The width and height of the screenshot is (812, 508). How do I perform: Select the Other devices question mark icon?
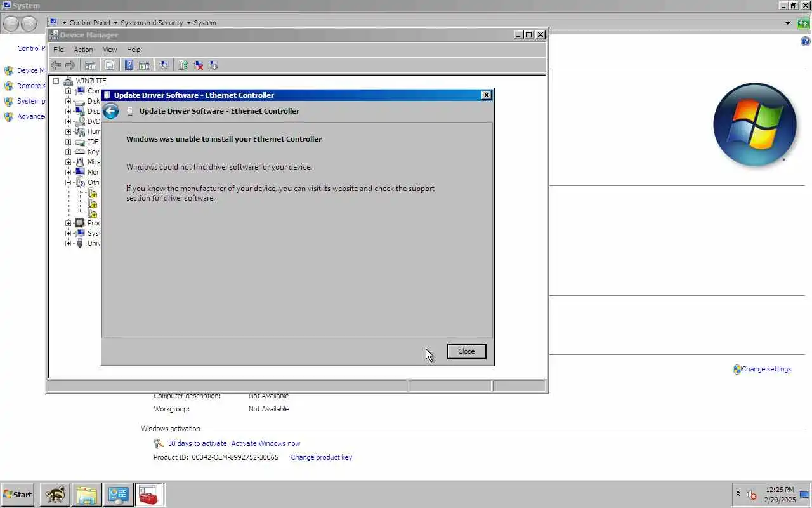79,182
